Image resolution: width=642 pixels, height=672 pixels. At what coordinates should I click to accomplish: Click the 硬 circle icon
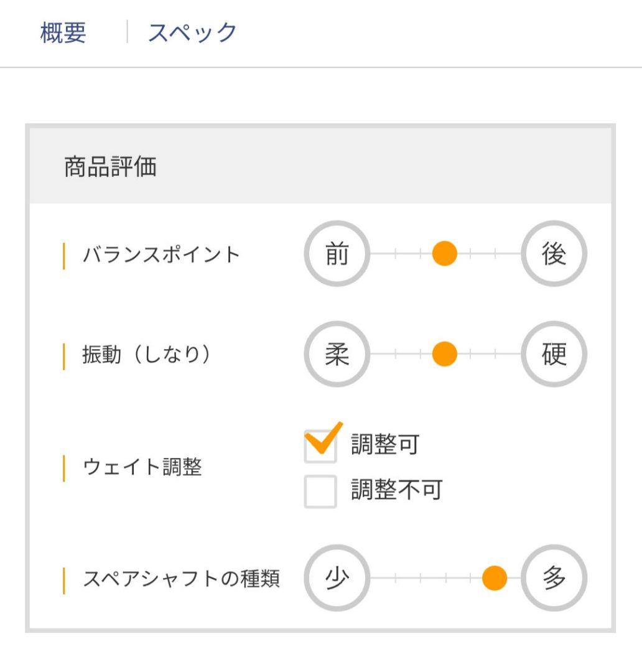554,355
